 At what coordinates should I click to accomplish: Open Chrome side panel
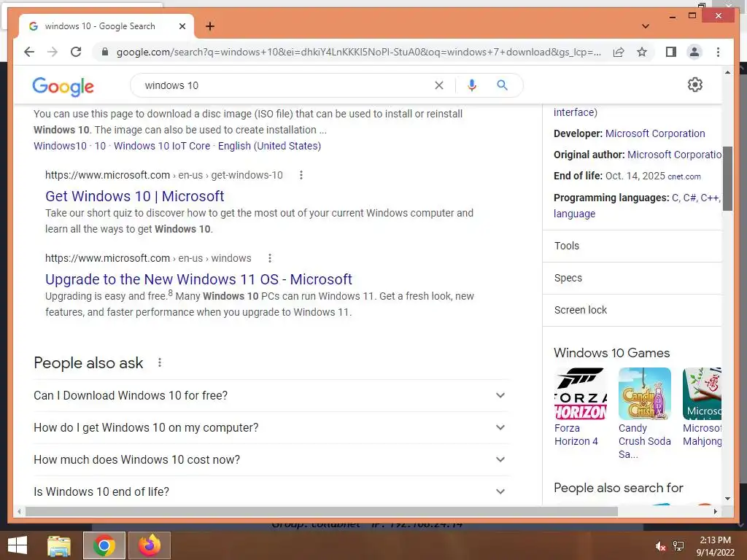pos(671,52)
